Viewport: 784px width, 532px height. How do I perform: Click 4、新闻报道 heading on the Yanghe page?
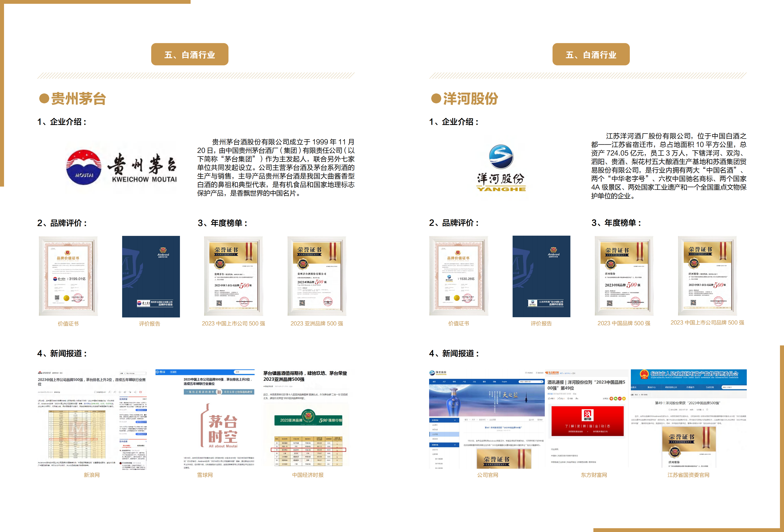(454, 353)
